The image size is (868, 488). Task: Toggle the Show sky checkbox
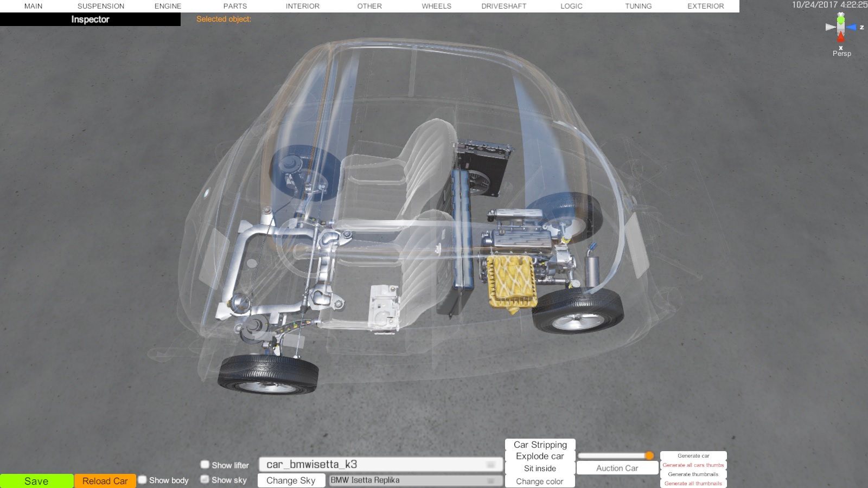pos(205,479)
